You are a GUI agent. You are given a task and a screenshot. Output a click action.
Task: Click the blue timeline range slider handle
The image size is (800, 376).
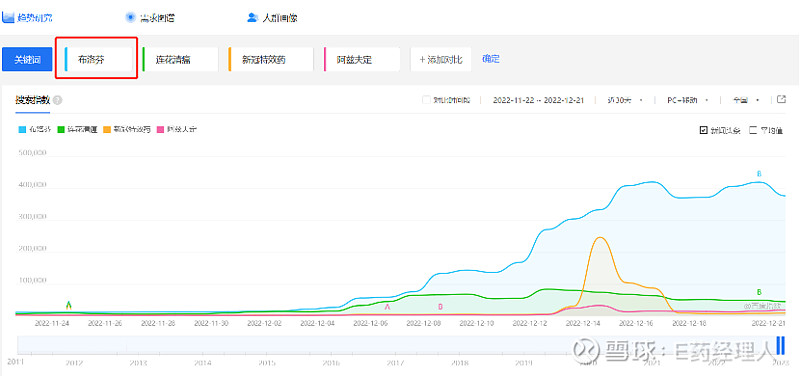pyautogui.click(x=780, y=345)
